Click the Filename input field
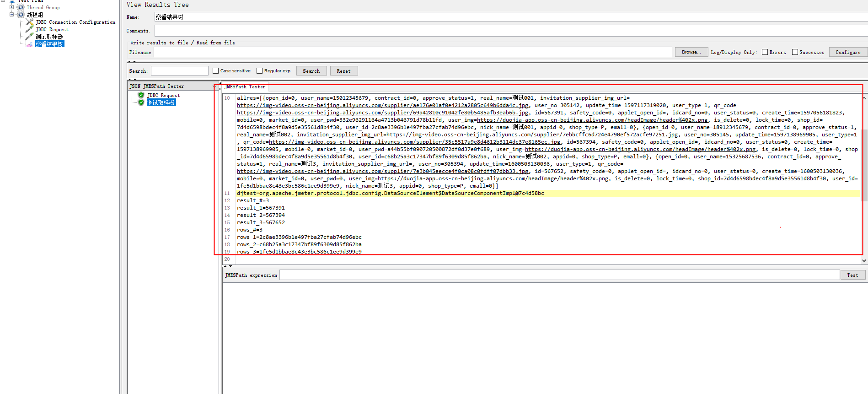 point(413,52)
